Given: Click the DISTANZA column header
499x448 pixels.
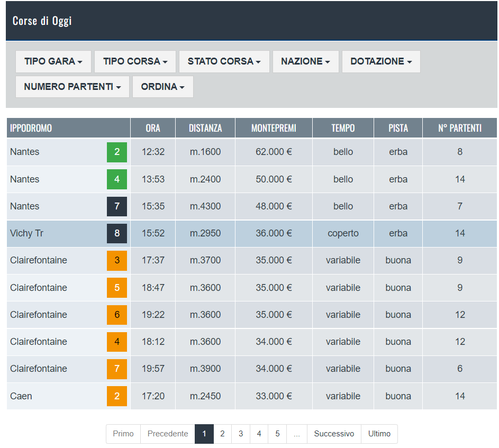Looking at the screenshot, I should (x=205, y=128).
